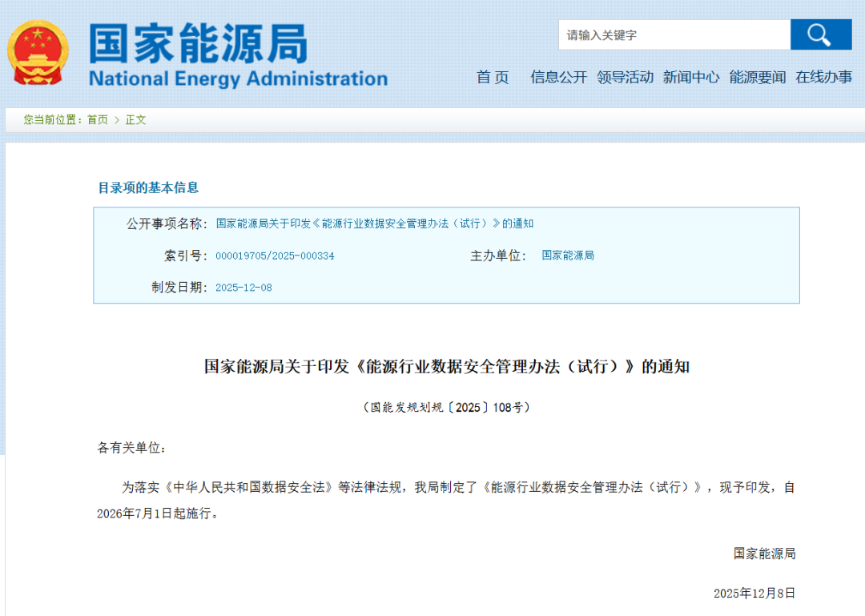Go to the 领导活动 navigation item
865x616 pixels.
(x=625, y=77)
